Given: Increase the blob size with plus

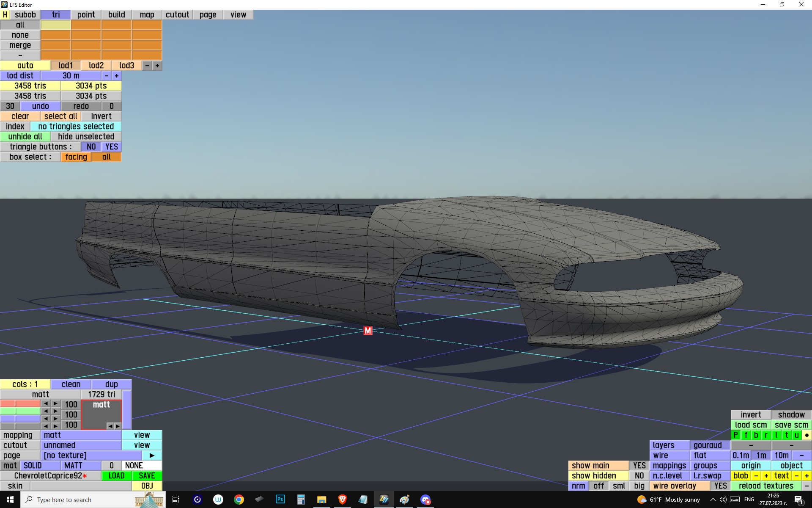Looking at the screenshot, I should pyautogui.click(x=766, y=476).
